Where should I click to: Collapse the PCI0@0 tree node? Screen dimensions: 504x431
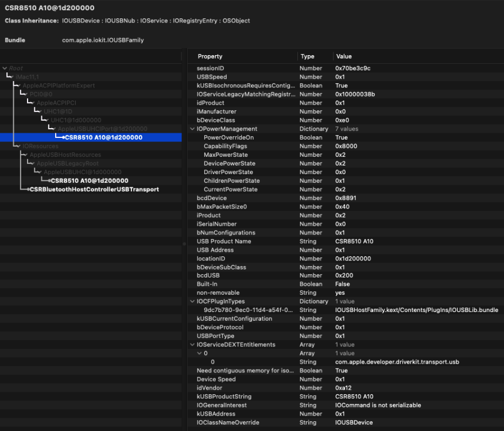coord(26,94)
